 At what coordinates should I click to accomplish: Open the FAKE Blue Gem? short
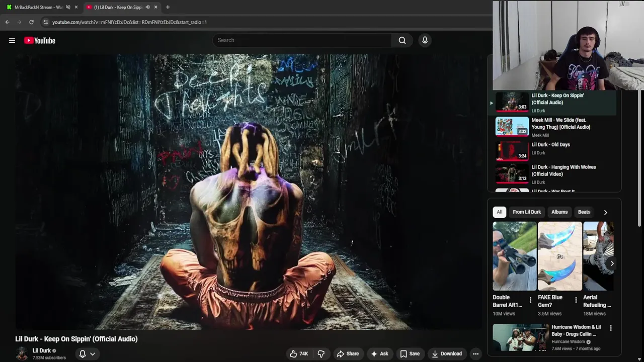[x=559, y=256]
